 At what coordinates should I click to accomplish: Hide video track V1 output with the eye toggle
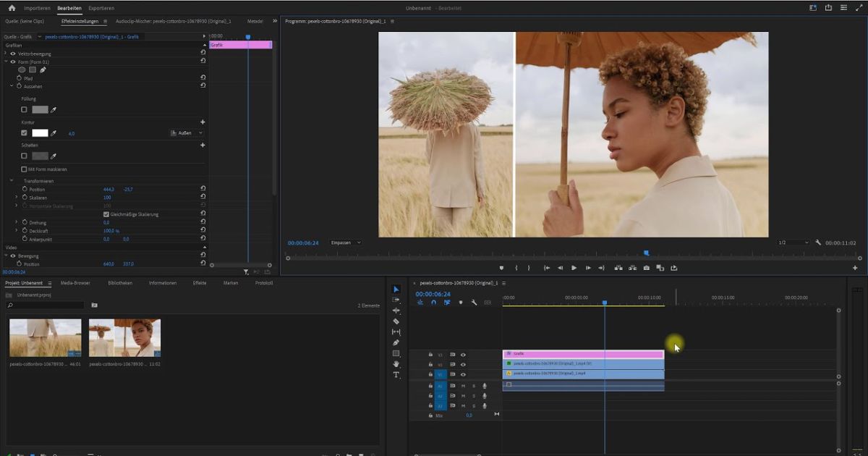464,374
